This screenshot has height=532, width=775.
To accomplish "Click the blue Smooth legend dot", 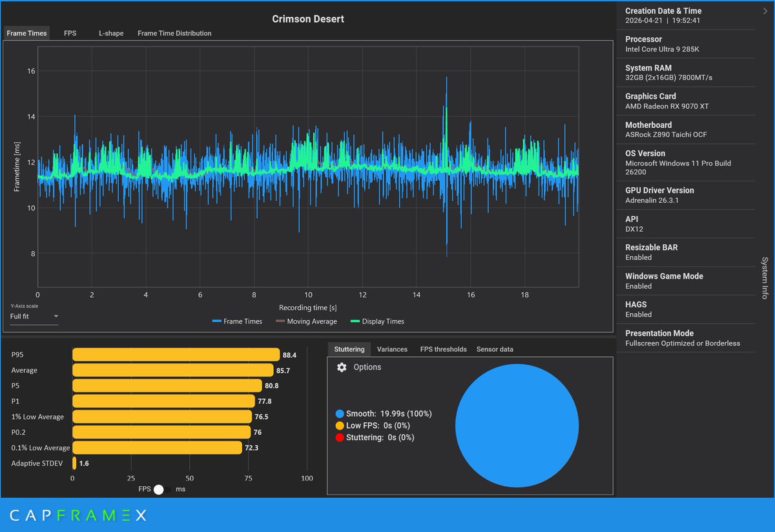I will pyautogui.click(x=340, y=414).
